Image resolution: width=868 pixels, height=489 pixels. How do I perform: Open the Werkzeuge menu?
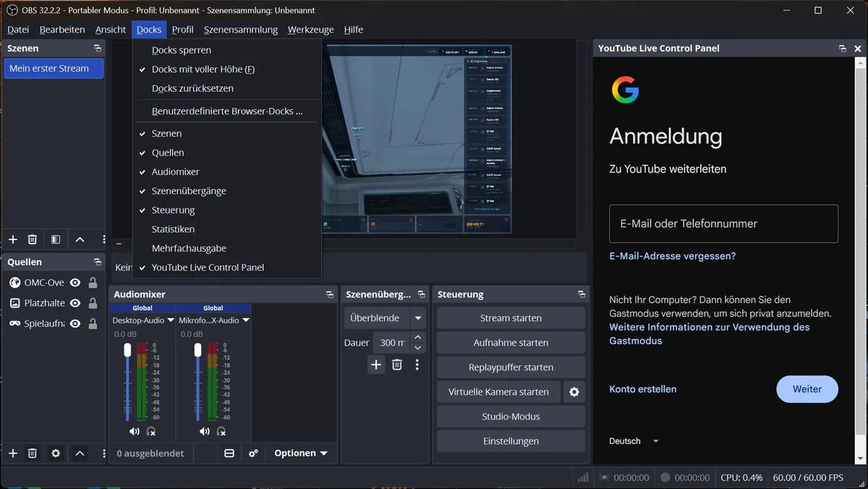click(x=311, y=30)
